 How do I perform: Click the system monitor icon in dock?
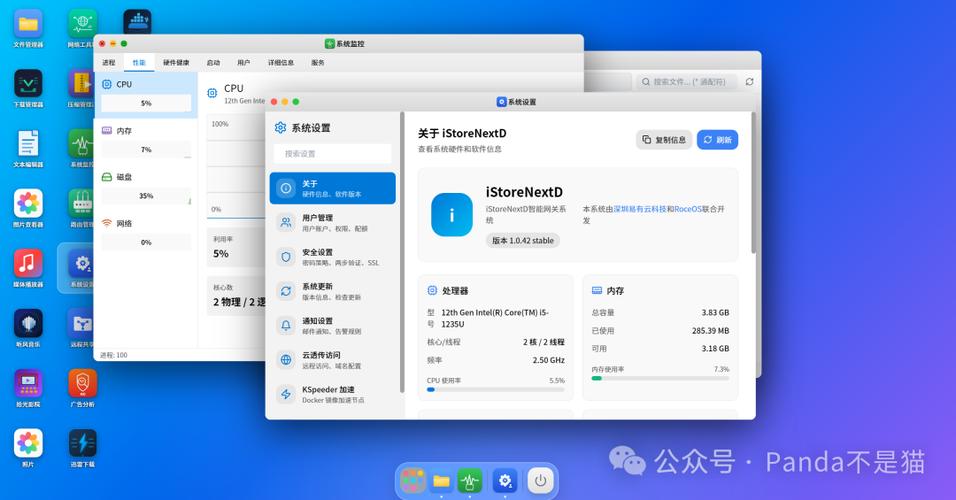click(x=469, y=481)
